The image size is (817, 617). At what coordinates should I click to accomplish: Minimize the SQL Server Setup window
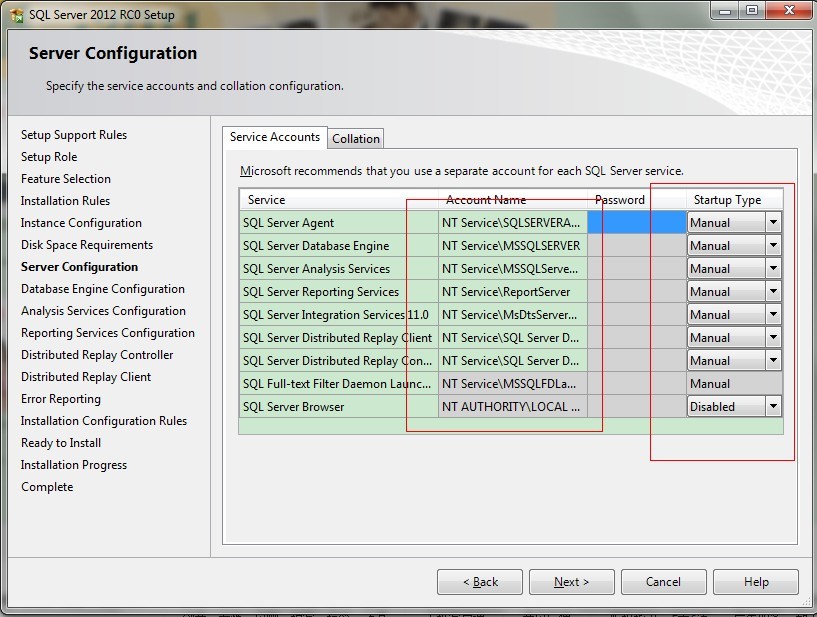tap(725, 10)
